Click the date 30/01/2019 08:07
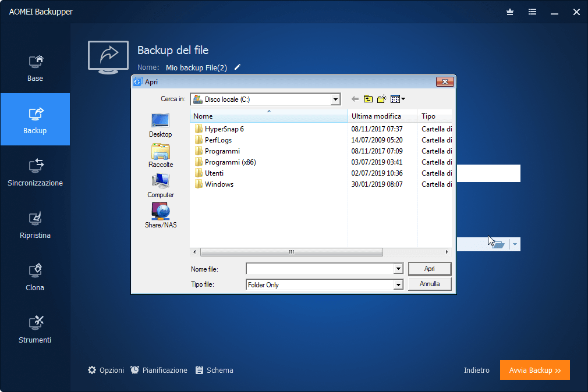Image resolution: width=588 pixels, height=392 pixels. point(377,184)
